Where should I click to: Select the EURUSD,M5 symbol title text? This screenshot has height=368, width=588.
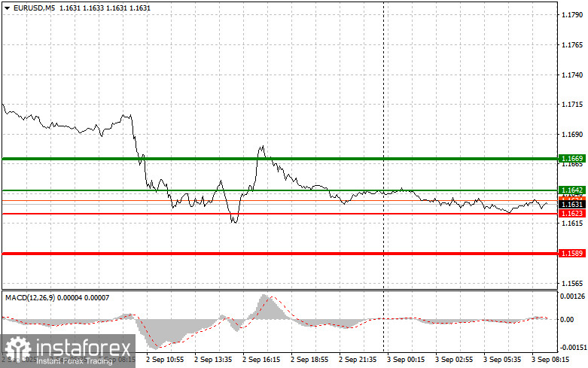(34, 8)
